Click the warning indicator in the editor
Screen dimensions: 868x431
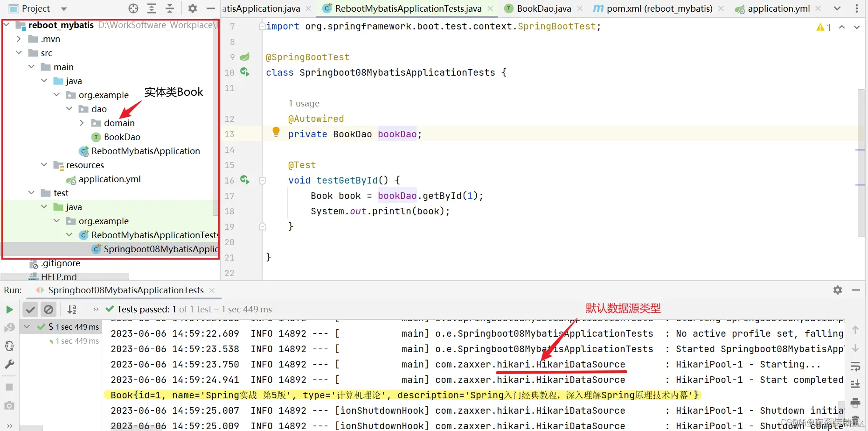coord(824,28)
